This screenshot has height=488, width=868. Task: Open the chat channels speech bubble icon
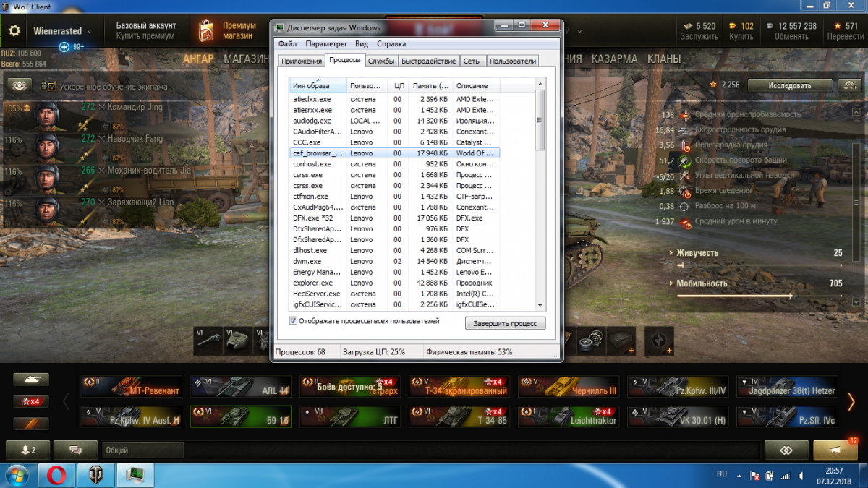coord(75,450)
